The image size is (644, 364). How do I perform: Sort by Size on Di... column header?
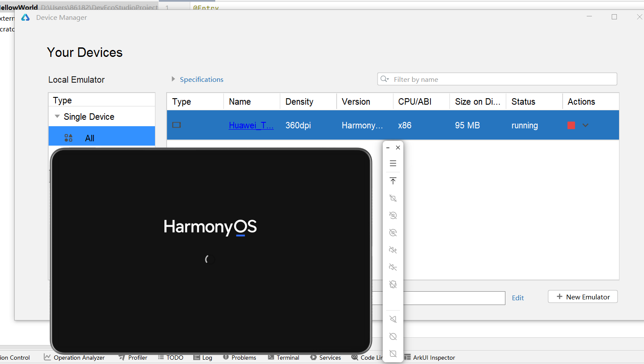point(478,102)
